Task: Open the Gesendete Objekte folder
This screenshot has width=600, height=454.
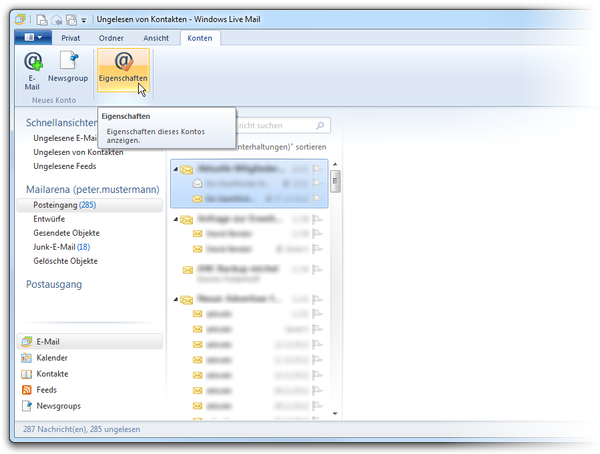Action: 66,233
